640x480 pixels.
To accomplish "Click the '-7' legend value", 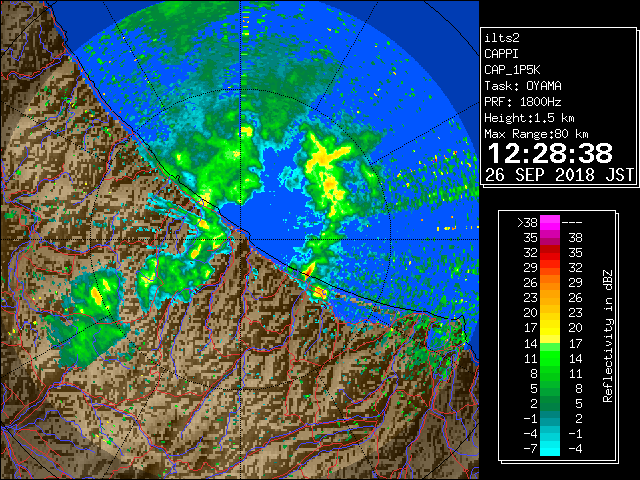I will point(530,449).
